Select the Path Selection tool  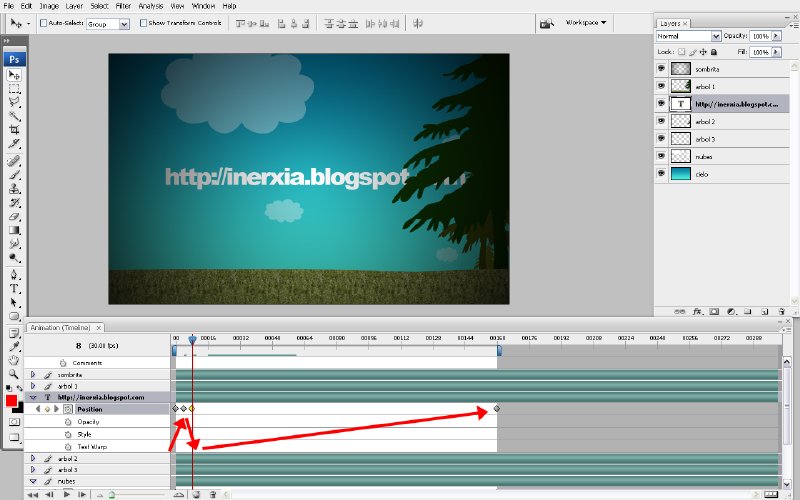(x=14, y=302)
